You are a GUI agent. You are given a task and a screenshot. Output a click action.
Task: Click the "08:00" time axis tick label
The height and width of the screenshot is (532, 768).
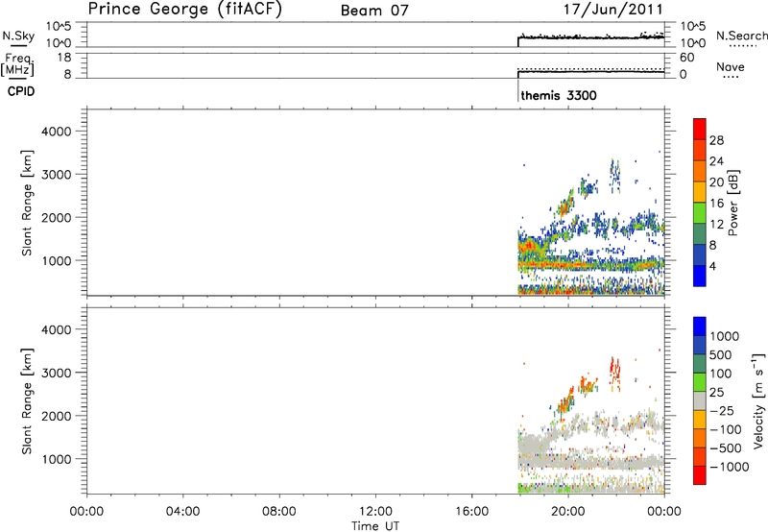[x=278, y=512]
